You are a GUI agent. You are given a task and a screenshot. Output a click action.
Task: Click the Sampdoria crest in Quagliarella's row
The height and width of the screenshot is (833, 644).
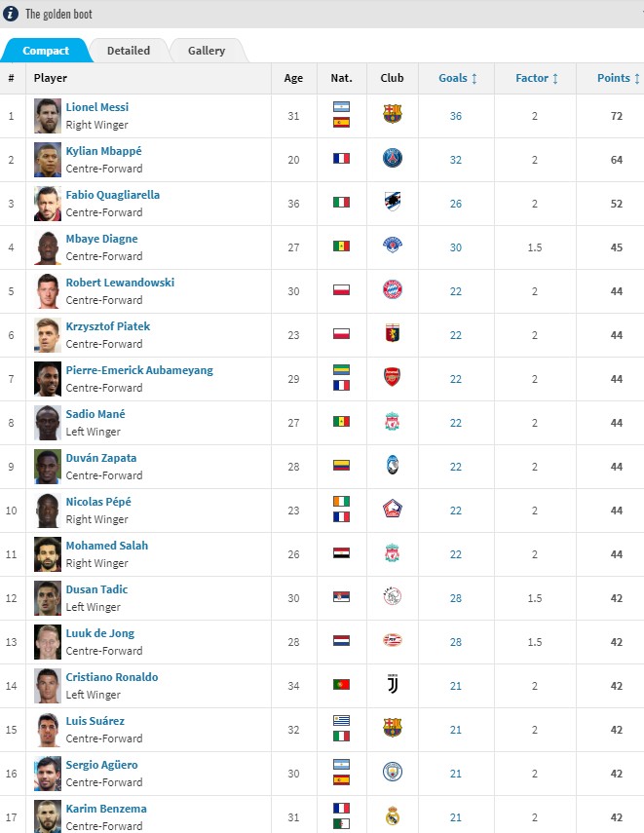[392, 202]
